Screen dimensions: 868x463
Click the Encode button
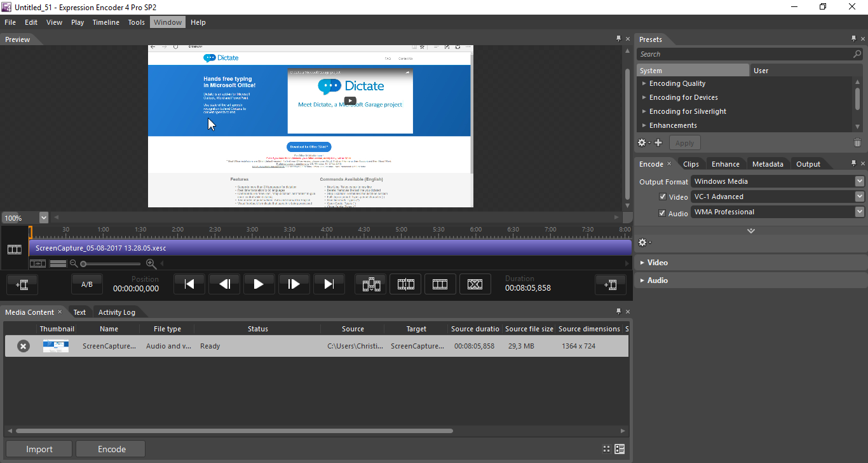(112, 449)
